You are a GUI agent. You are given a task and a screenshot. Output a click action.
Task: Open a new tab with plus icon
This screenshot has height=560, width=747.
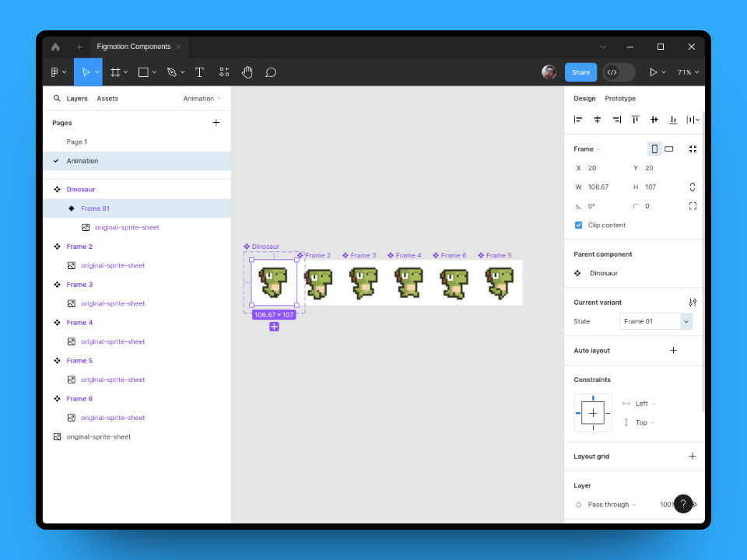79,47
